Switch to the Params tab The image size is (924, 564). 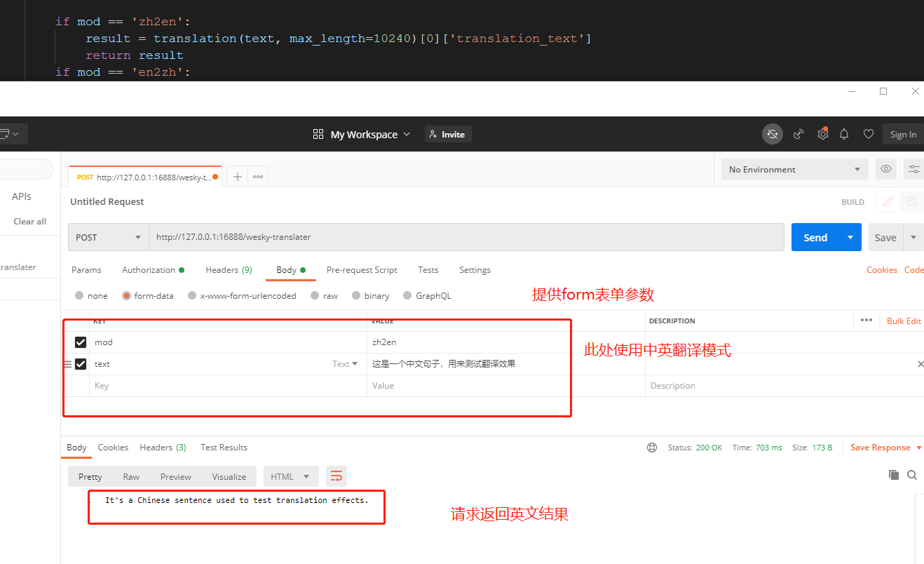pos(86,270)
